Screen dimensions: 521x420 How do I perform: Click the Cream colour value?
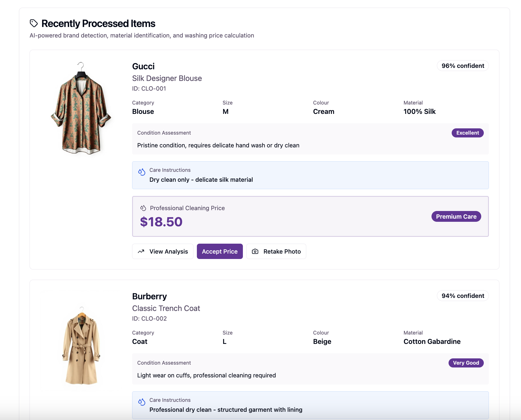point(324,112)
